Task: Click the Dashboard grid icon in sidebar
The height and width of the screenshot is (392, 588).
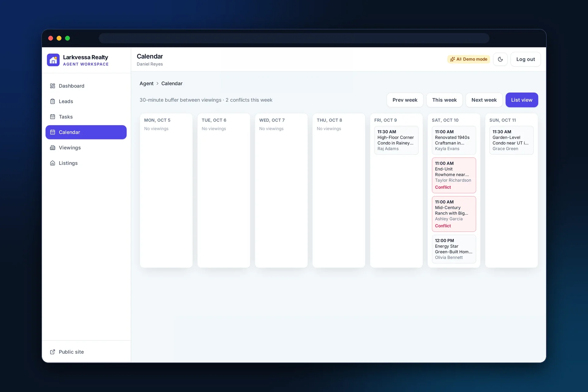Action: pyautogui.click(x=53, y=86)
